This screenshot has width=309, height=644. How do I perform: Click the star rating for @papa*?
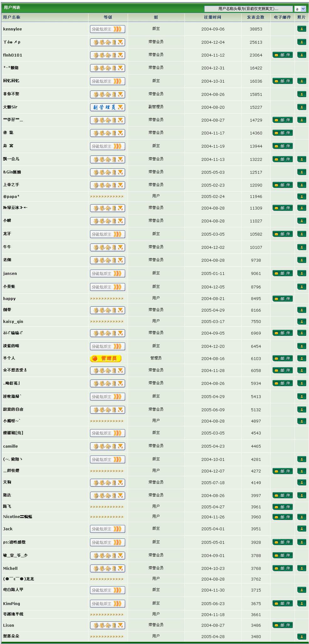(107, 197)
